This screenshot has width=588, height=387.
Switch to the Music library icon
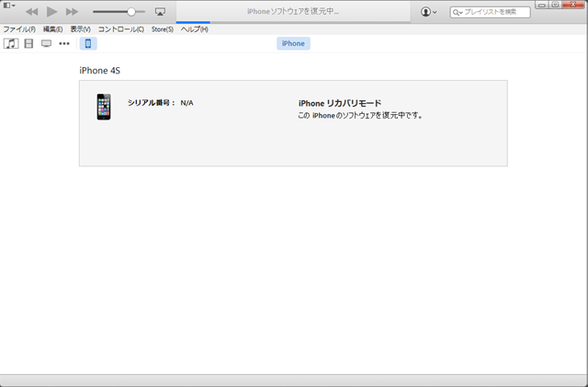click(11, 43)
